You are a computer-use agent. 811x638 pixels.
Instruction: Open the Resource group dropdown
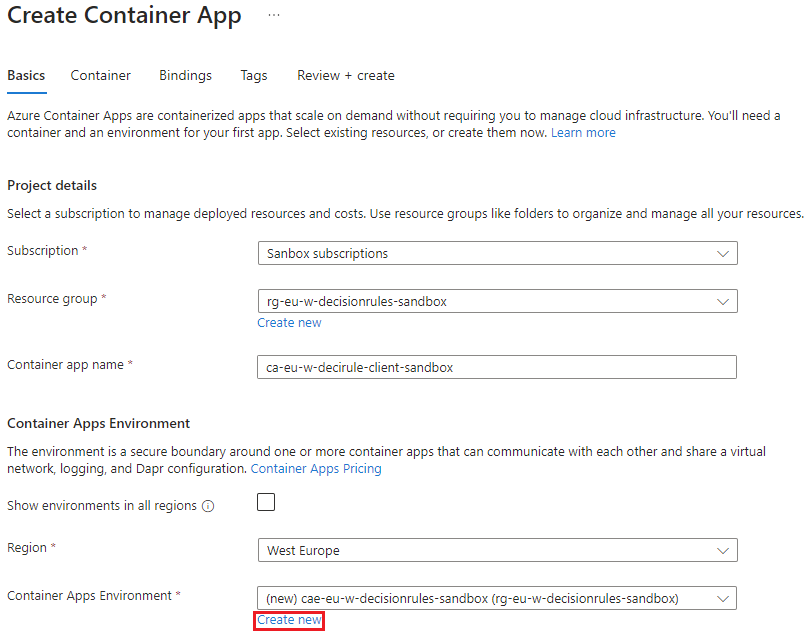click(x=497, y=301)
